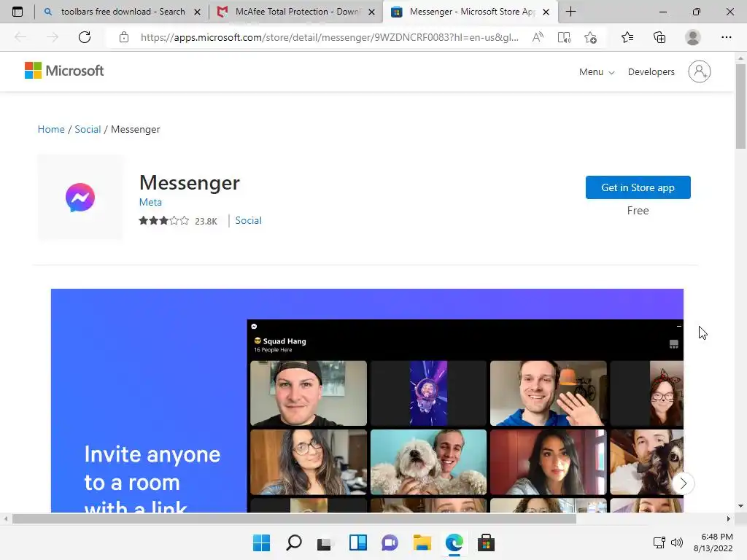This screenshot has height=560, width=747.
Task: Click Get in Store app button
Action: click(x=638, y=187)
